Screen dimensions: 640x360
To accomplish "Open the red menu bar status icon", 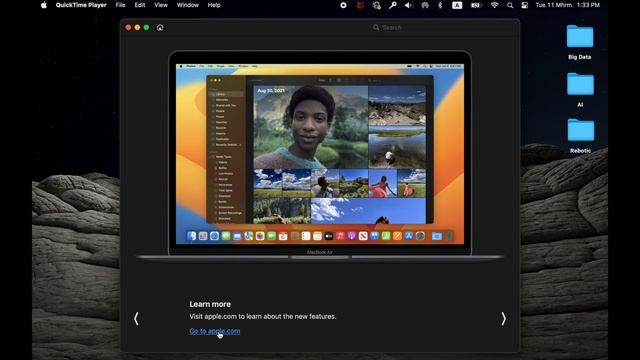I will coord(360,5).
